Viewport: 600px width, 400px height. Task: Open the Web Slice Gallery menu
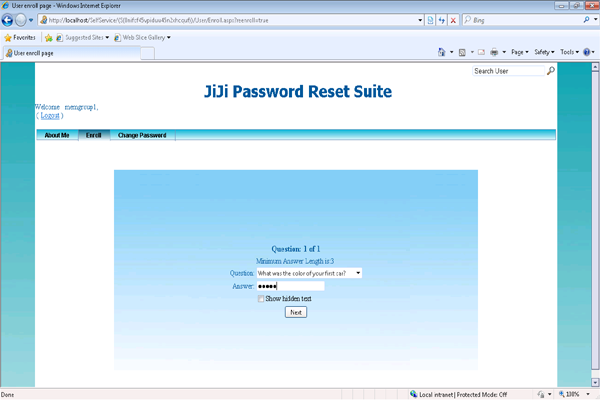[142, 38]
